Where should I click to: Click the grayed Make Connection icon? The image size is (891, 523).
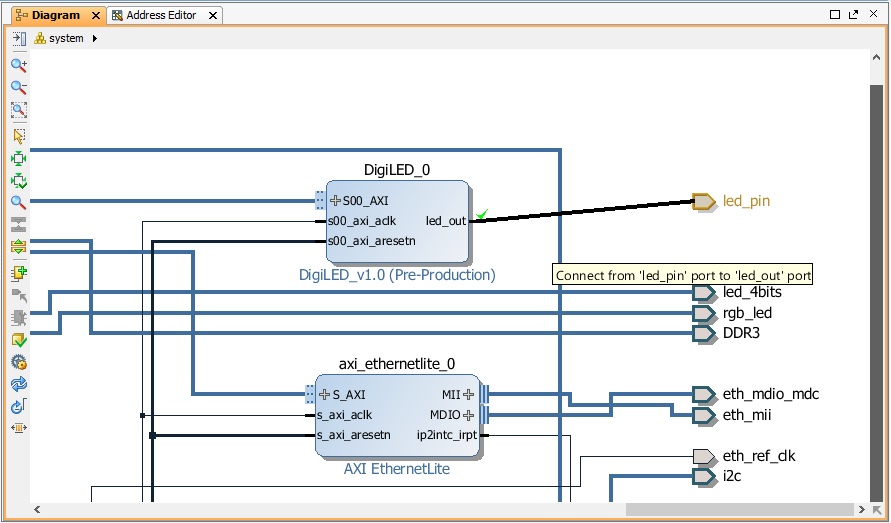coord(19,296)
